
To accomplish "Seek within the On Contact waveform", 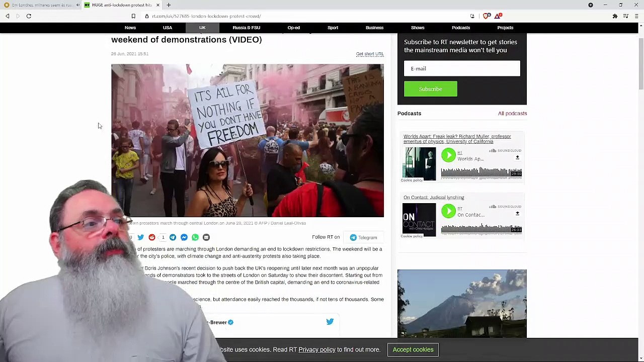I will 481,228.
